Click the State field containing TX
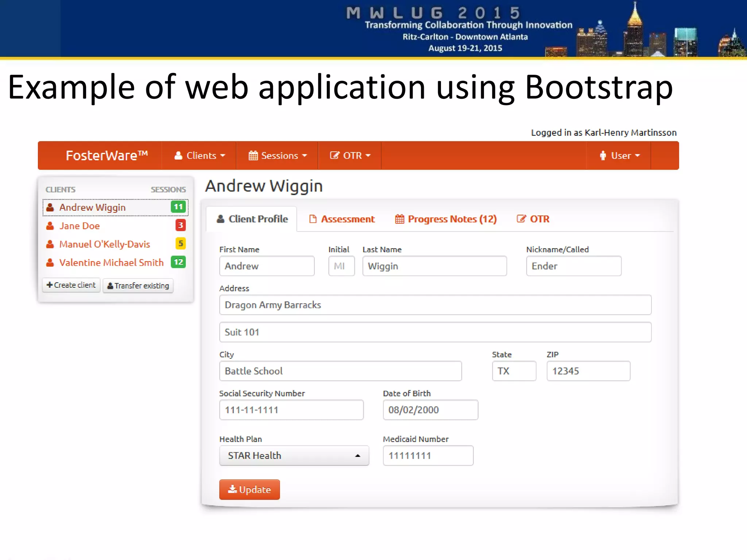 pos(514,371)
